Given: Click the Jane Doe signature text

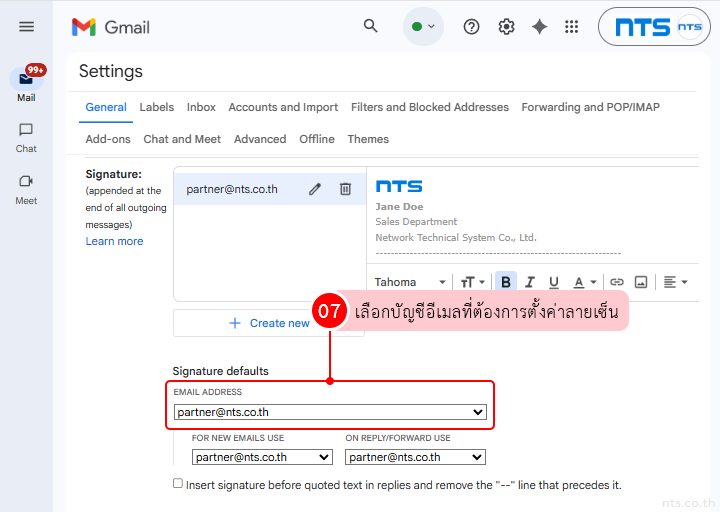Looking at the screenshot, I should click(399, 207).
